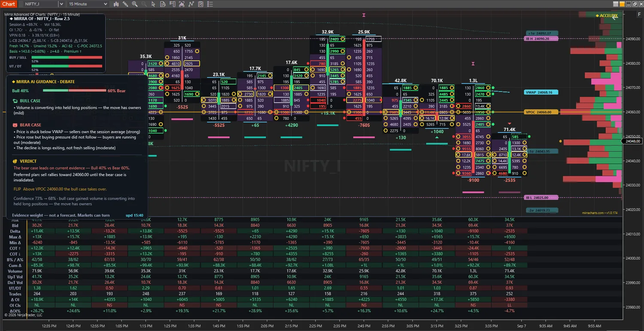Open the Indicators icon
The image size is (644, 331).
click(191, 4)
